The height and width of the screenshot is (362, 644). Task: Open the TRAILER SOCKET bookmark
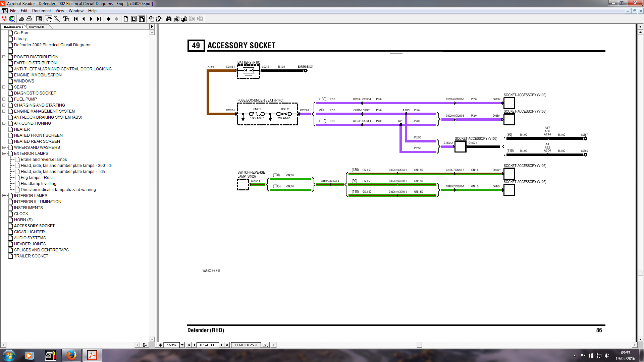(x=31, y=256)
